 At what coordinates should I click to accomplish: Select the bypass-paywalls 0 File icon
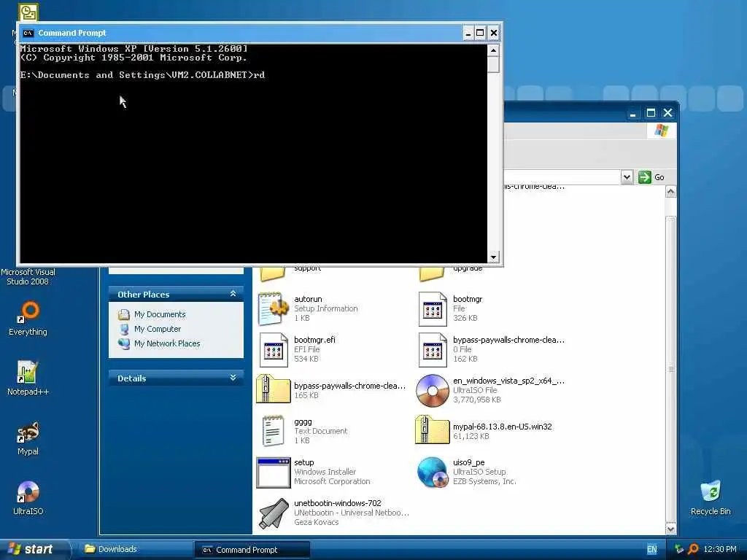(433, 349)
